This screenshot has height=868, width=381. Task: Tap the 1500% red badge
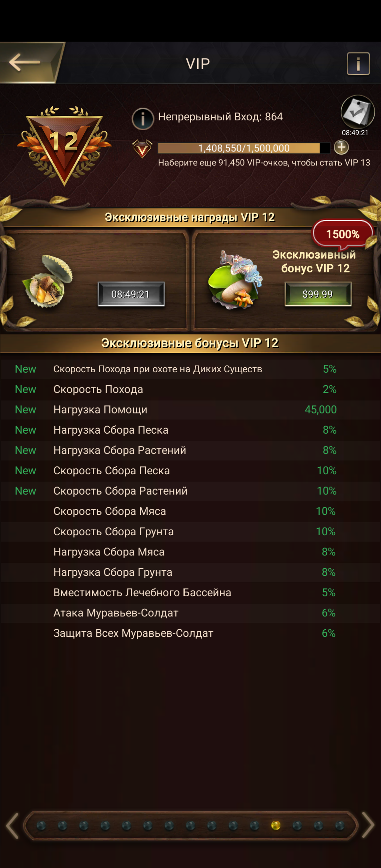tap(343, 234)
